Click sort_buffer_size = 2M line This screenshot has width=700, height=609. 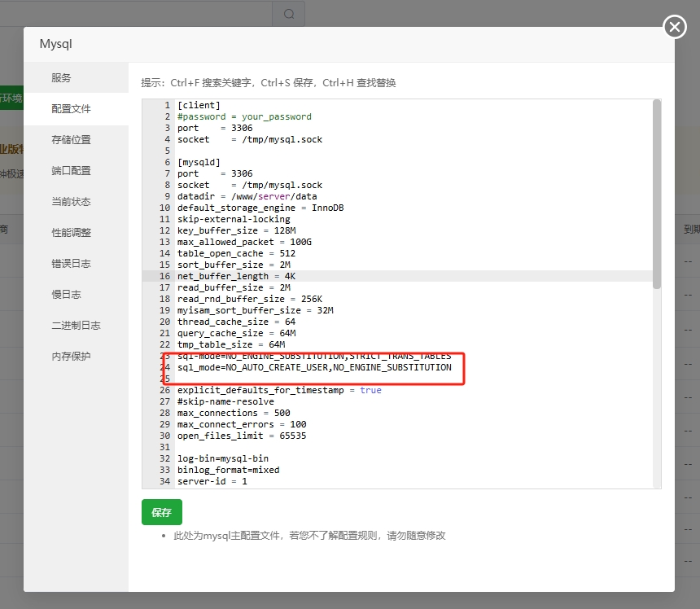[234, 265]
